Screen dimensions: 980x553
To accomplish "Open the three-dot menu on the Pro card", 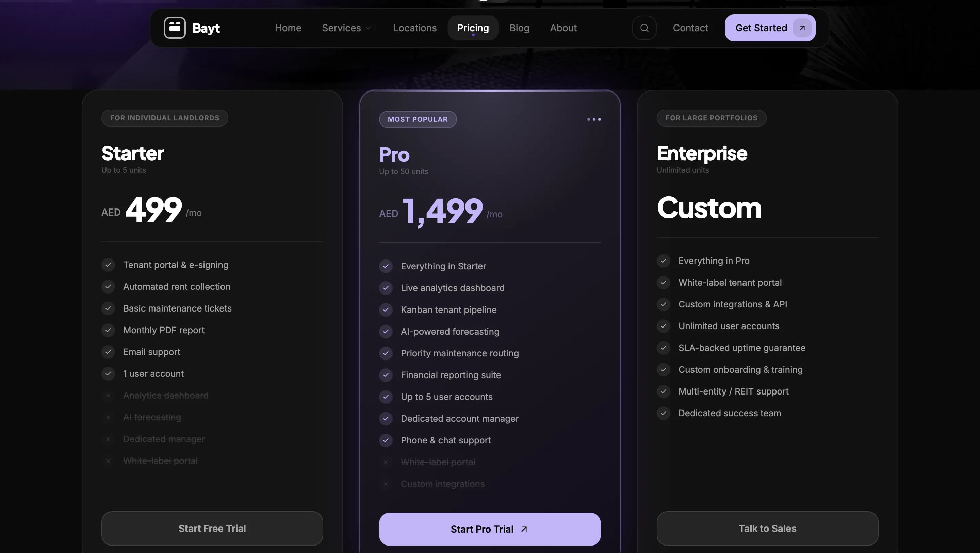I will click(593, 119).
